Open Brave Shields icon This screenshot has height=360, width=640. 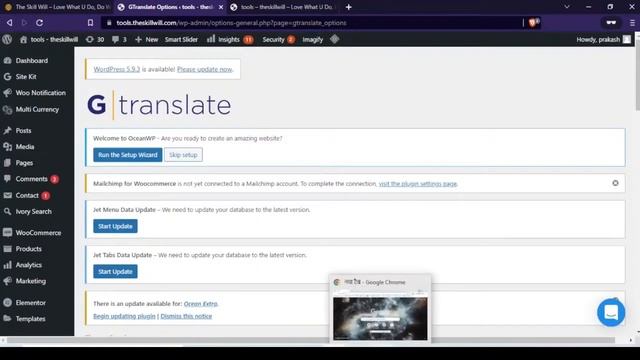click(534, 22)
